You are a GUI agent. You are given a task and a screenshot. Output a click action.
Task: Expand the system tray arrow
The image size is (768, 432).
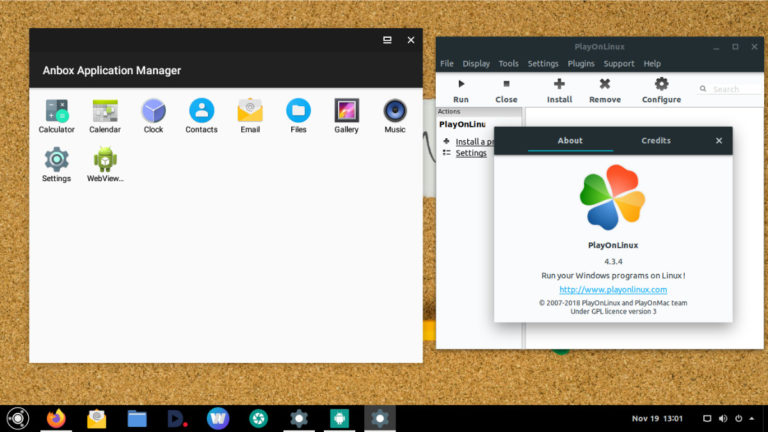(752, 418)
